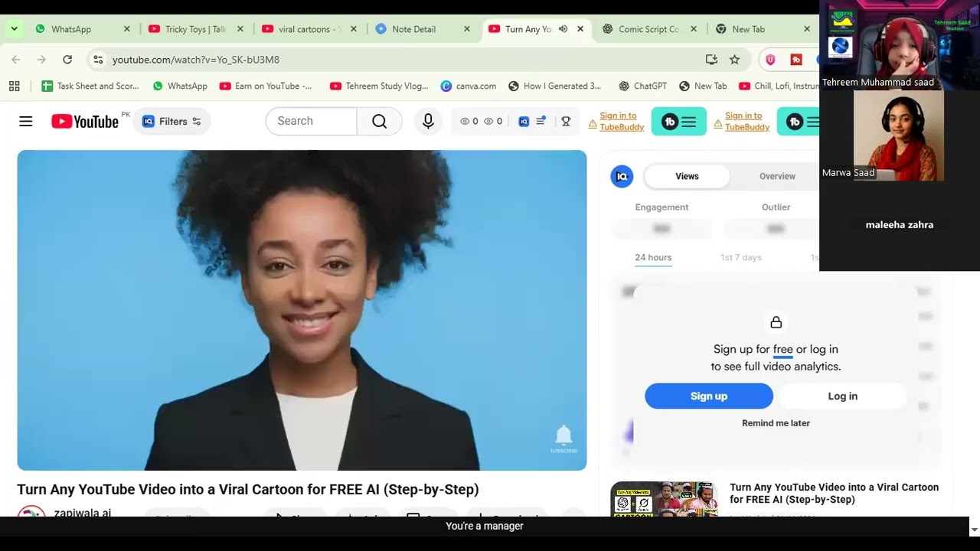Screen dimensions: 980x551
Task: Close the Tricky Toys tab
Action: [240, 29]
